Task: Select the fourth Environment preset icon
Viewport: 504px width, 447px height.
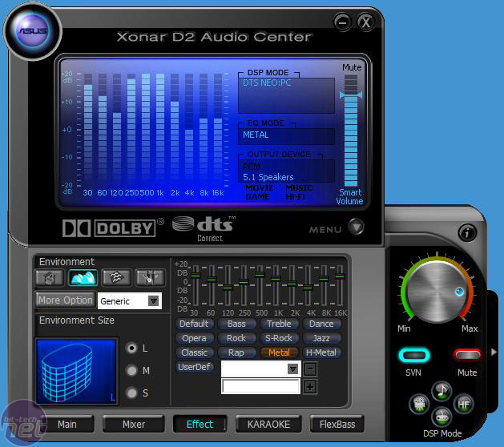Action: coord(150,278)
